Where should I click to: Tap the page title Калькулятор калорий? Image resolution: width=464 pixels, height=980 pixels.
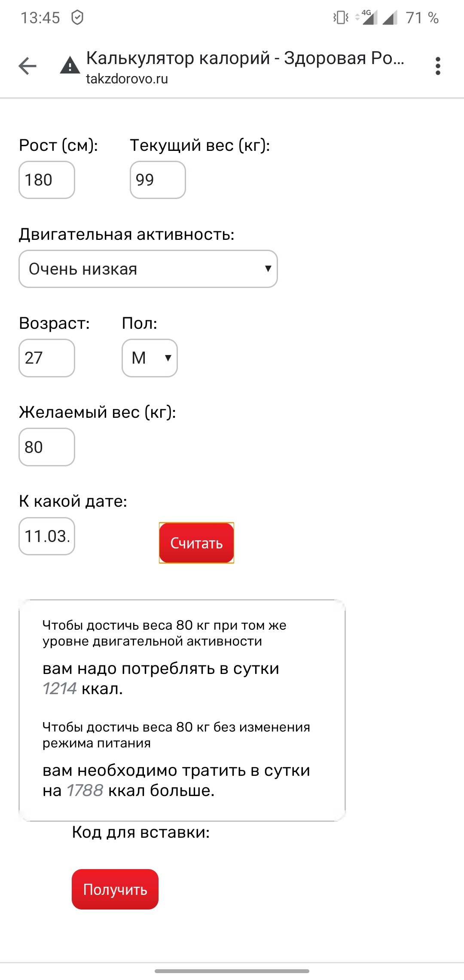[245, 58]
